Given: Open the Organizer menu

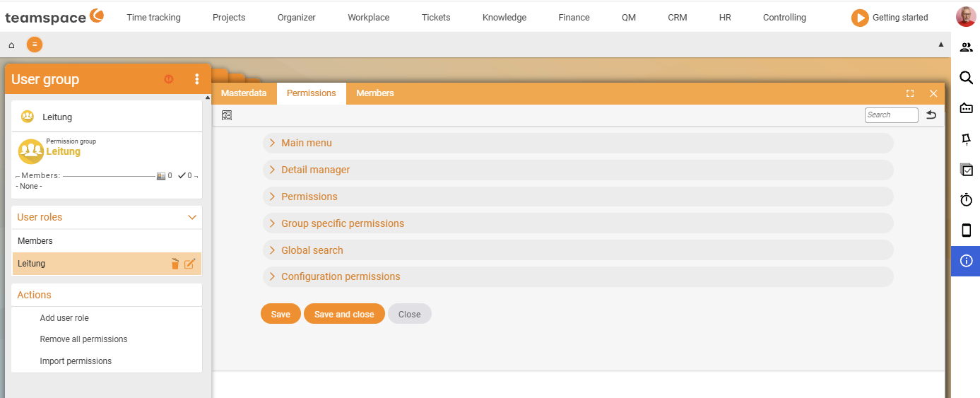Looking at the screenshot, I should coord(297,18).
